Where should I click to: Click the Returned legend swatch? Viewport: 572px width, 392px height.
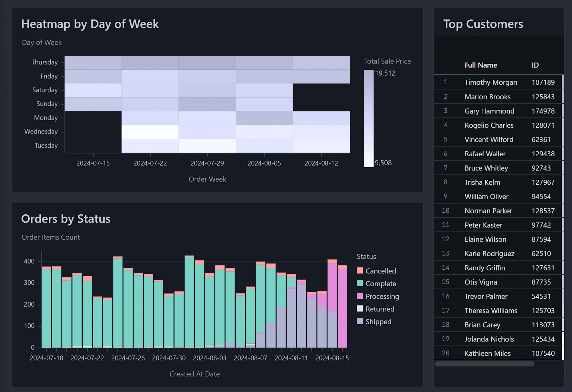[360, 309]
